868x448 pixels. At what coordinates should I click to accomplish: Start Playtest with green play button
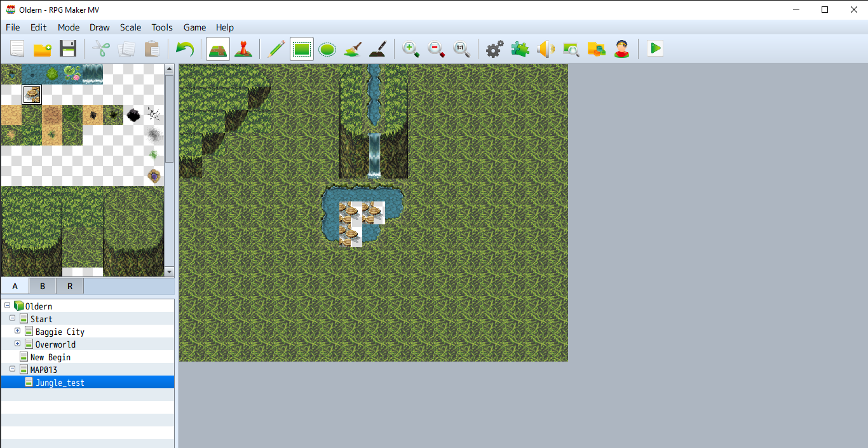click(655, 49)
